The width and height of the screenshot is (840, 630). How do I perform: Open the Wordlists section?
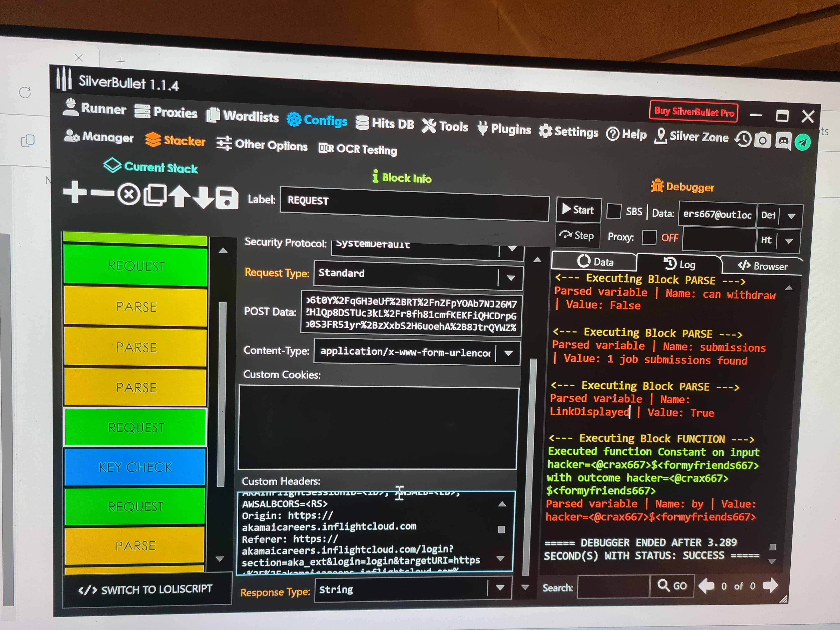pos(242,116)
